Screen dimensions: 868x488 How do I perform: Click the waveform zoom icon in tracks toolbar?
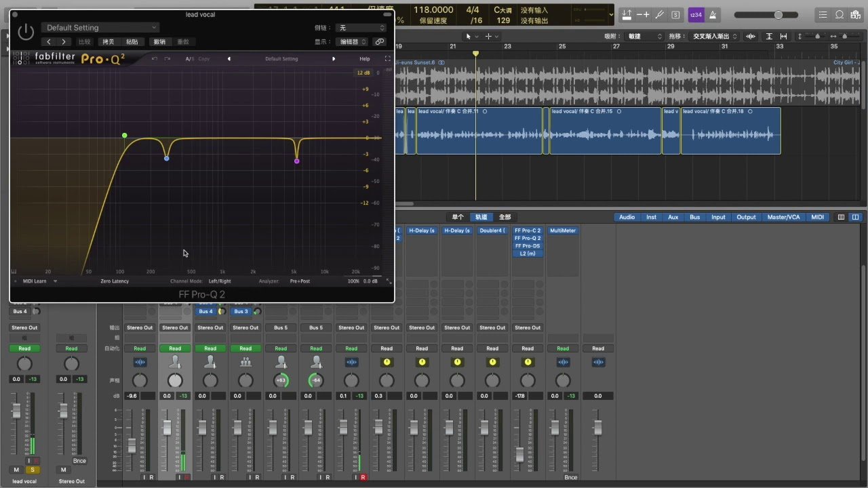click(751, 36)
